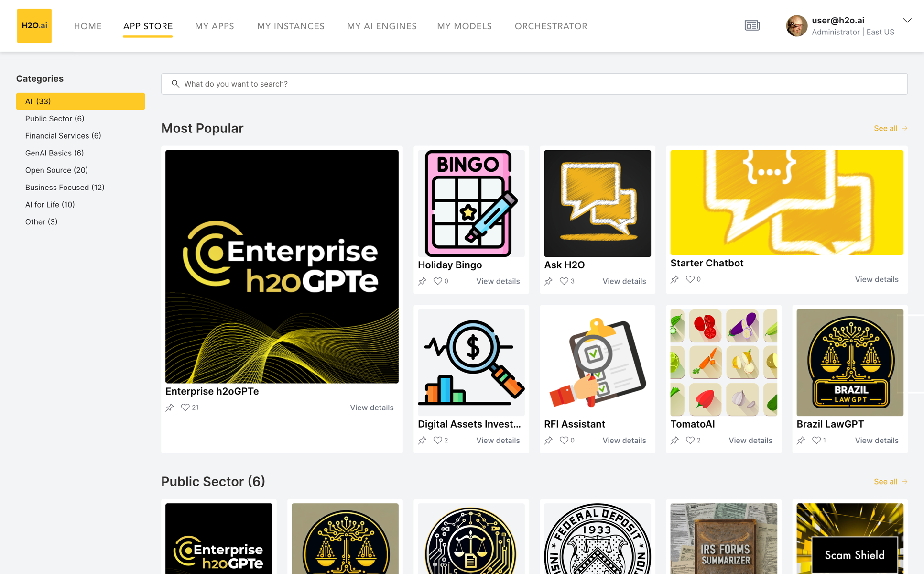Click the user avatar picture
The image size is (924, 574).
[796, 26]
